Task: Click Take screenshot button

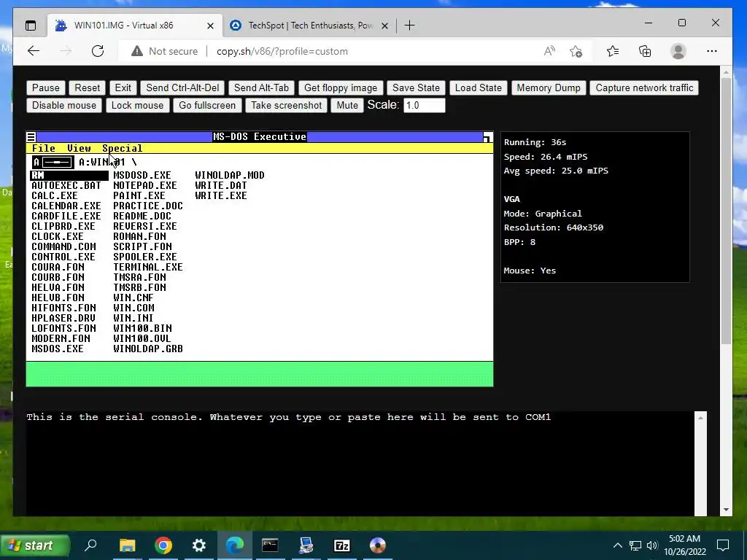Action: (286, 105)
